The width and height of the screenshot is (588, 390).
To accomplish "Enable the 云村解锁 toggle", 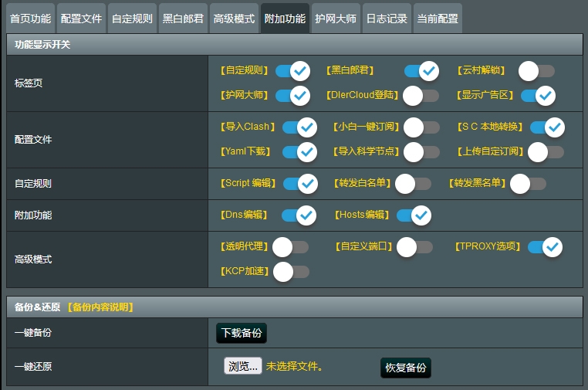I will (x=536, y=71).
